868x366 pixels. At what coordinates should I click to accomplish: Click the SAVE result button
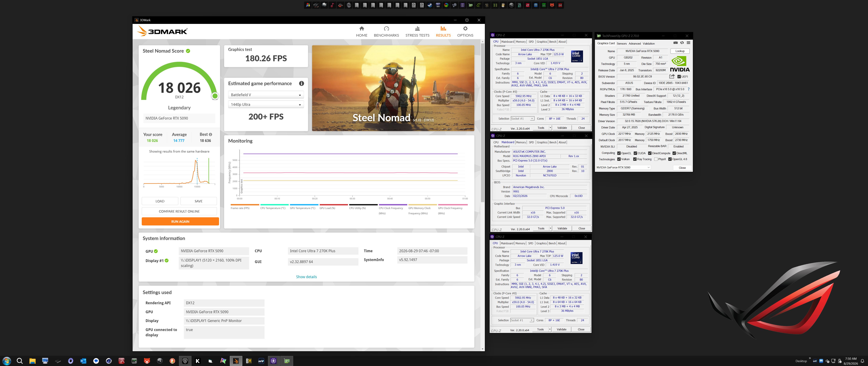pos(199,201)
